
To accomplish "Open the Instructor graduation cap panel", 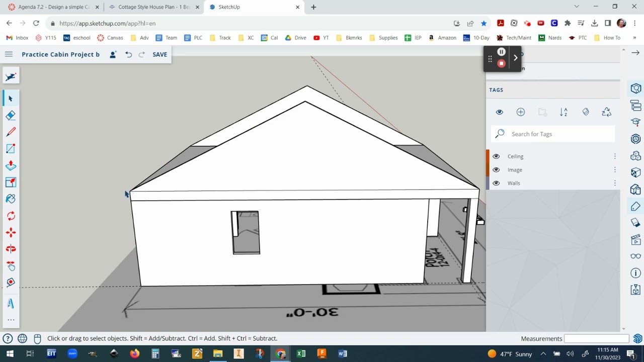I will [x=636, y=122].
